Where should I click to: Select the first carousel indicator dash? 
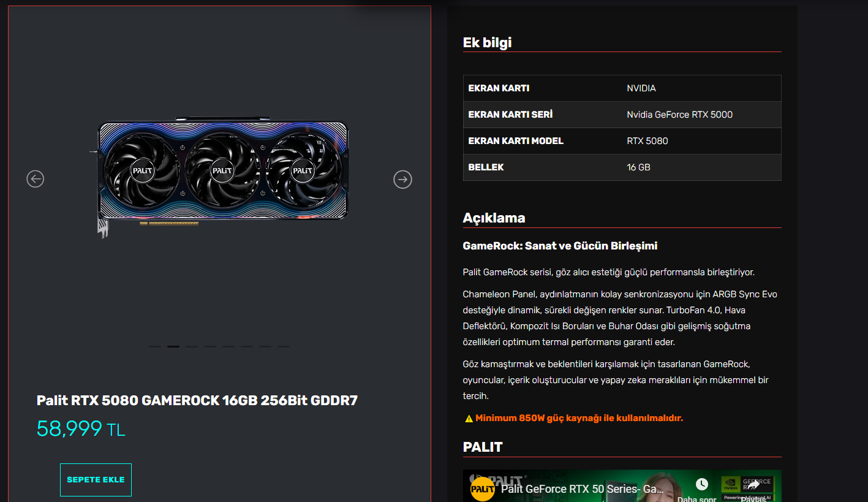point(155,346)
